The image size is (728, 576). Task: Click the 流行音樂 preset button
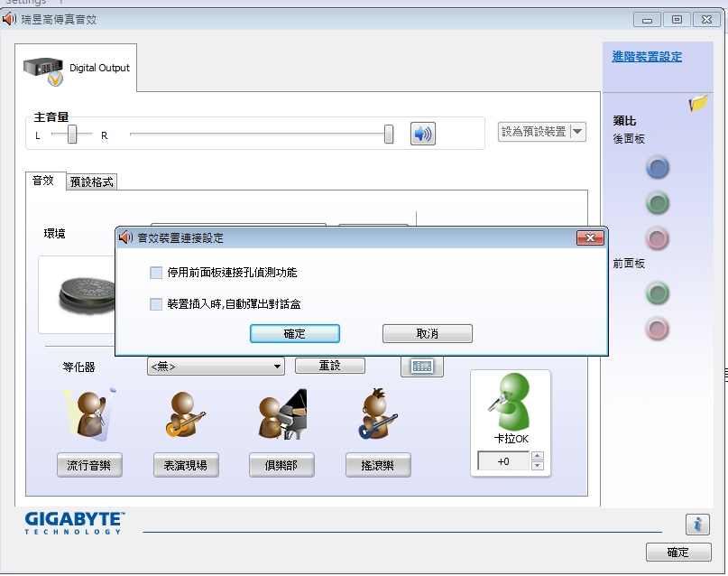(x=89, y=465)
